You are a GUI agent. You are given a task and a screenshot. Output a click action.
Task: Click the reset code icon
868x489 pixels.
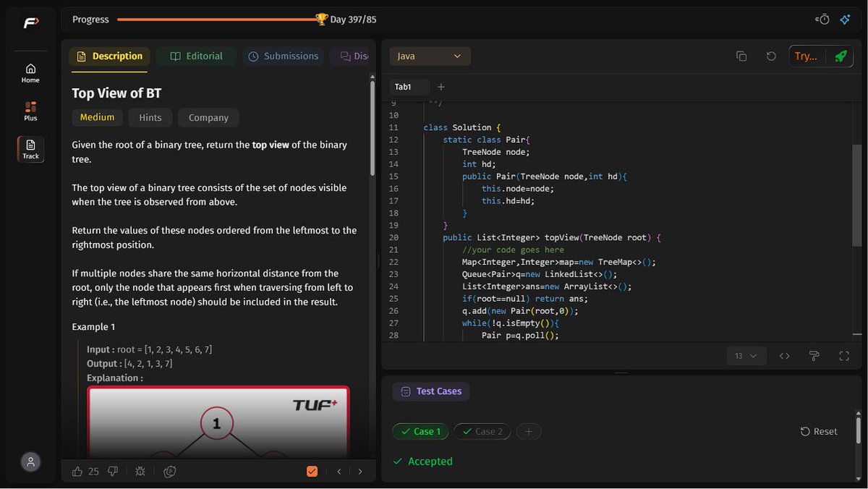coord(771,56)
